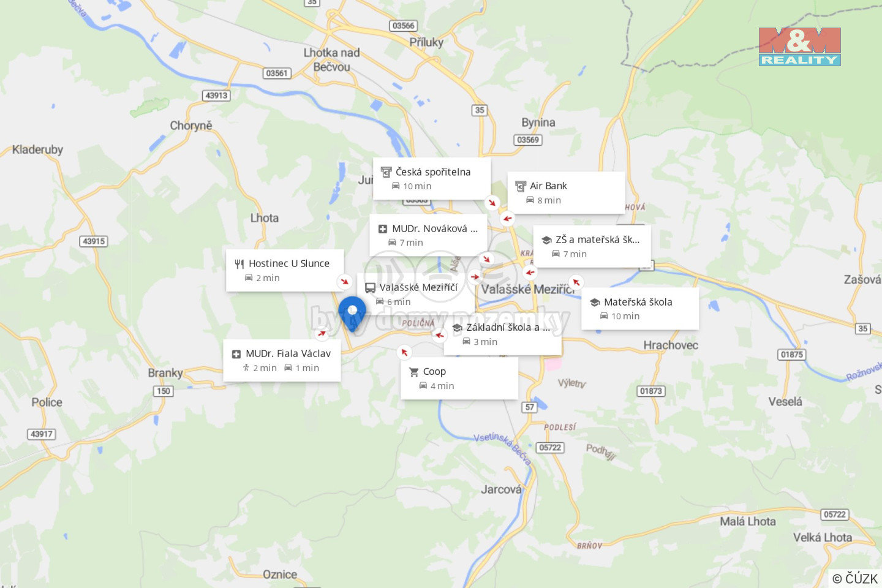Click the restaurant icon for Hostinec U Slunce
The image size is (882, 588).
(239, 264)
